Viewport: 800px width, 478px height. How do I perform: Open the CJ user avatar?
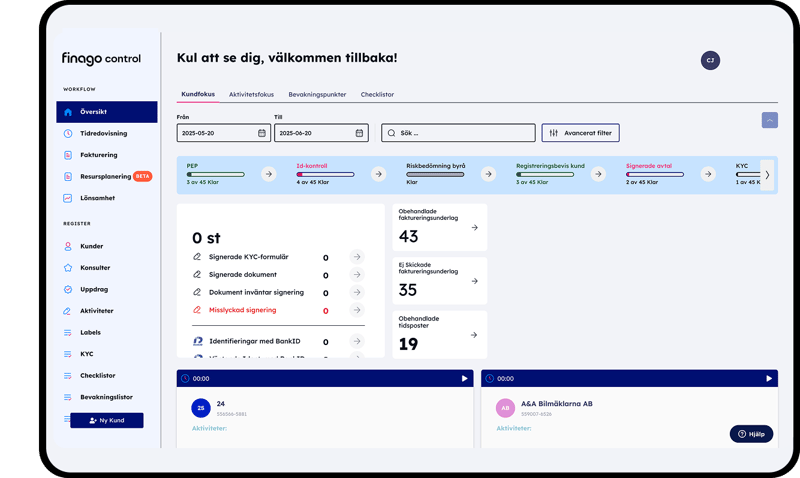710,60
